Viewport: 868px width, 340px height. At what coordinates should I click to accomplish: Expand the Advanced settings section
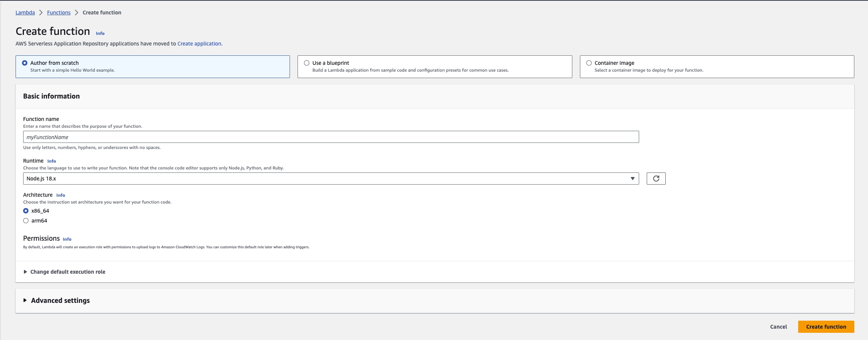(x=60, y=301)
